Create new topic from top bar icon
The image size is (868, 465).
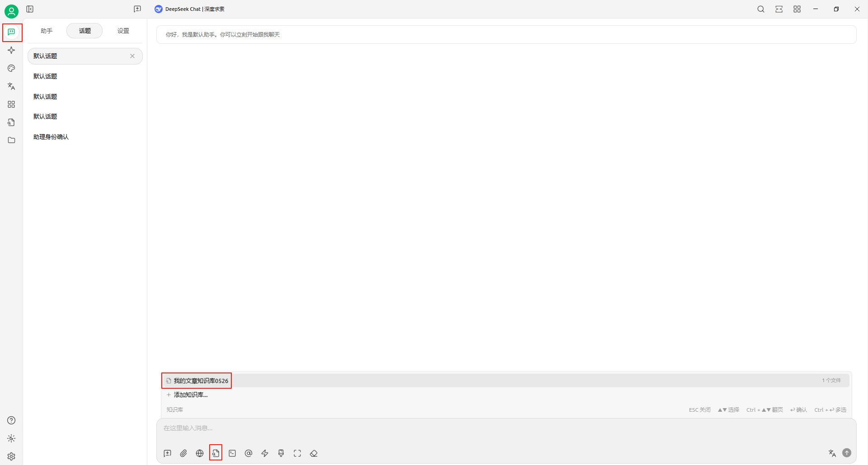[x=137, y=9]
